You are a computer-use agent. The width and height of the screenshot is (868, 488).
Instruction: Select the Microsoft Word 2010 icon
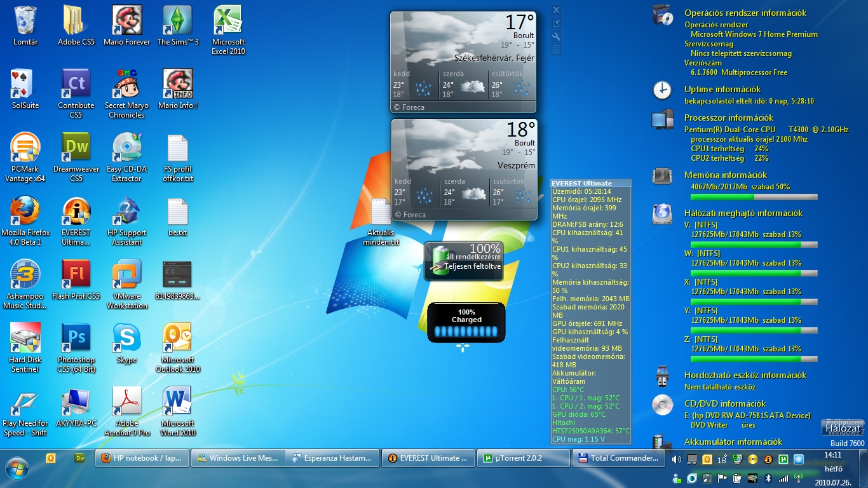[x=178, y=411]
